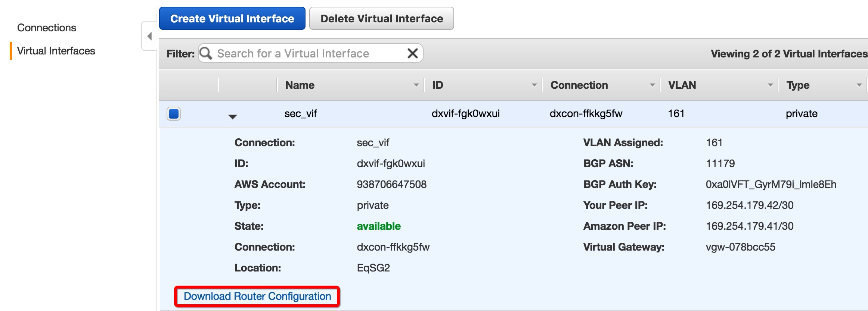
Task: Click the dxcon-ffkkg5fw connection cell in row
Action: pyautogui.click(x=586, y=113)
